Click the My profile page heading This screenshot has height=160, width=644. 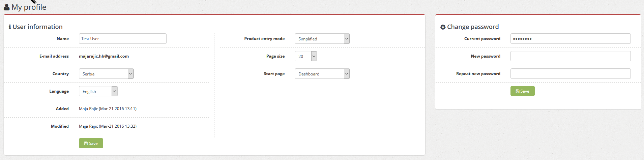(29, 7)
